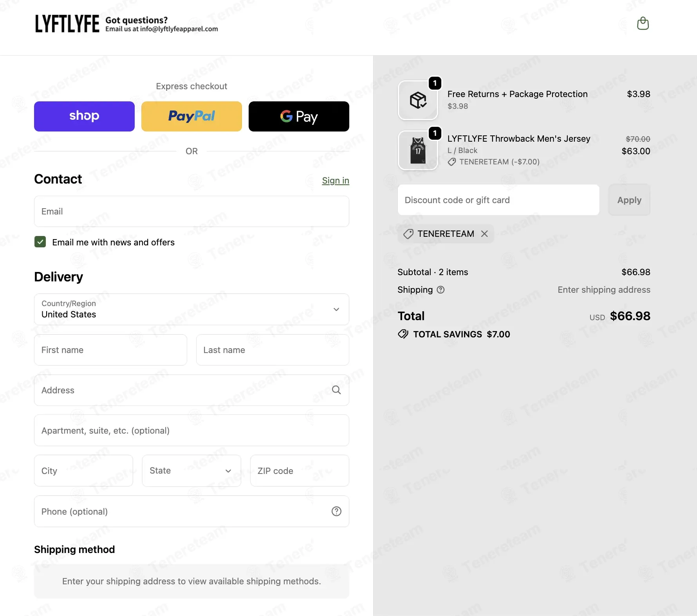Choose PayPal express checkout
The height and width of the screenshot is (616, 697).
pyautogui.click(x=191, y=116)
